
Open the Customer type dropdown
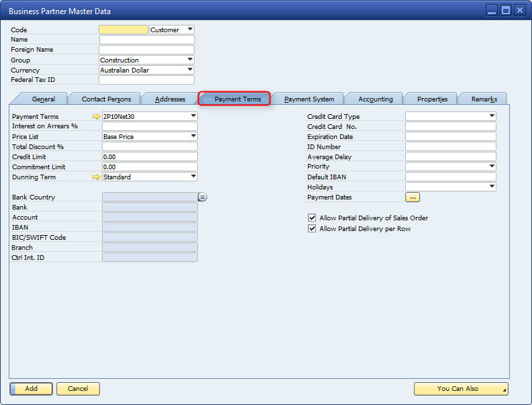172,30
